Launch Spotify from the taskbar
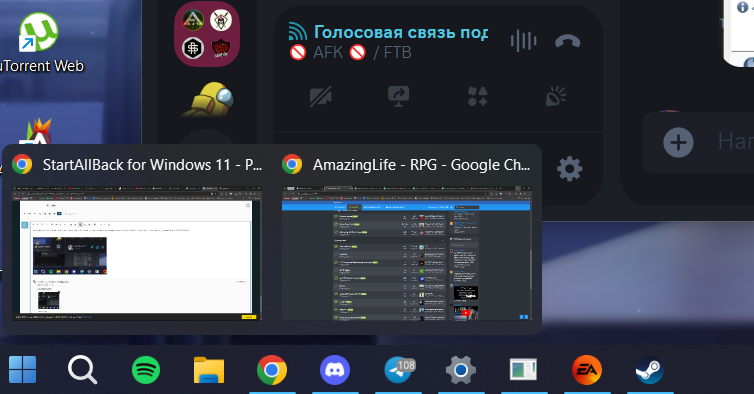754x394 pixels. tap(146, 369)
